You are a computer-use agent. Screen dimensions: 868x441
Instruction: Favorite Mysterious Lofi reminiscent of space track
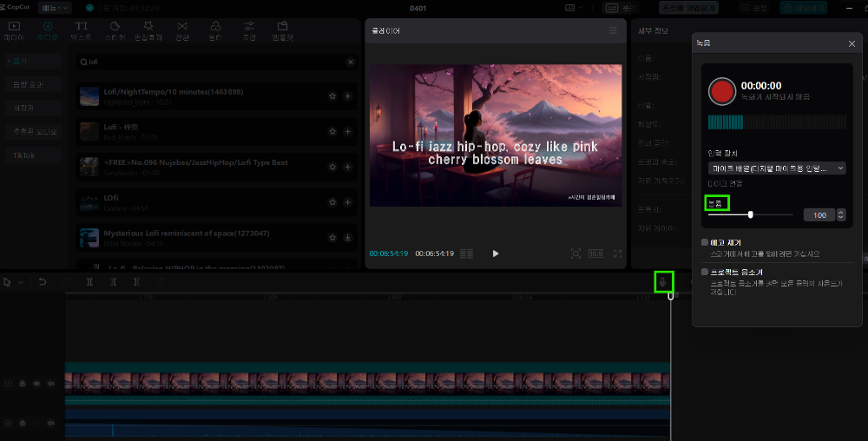(332, 238)
